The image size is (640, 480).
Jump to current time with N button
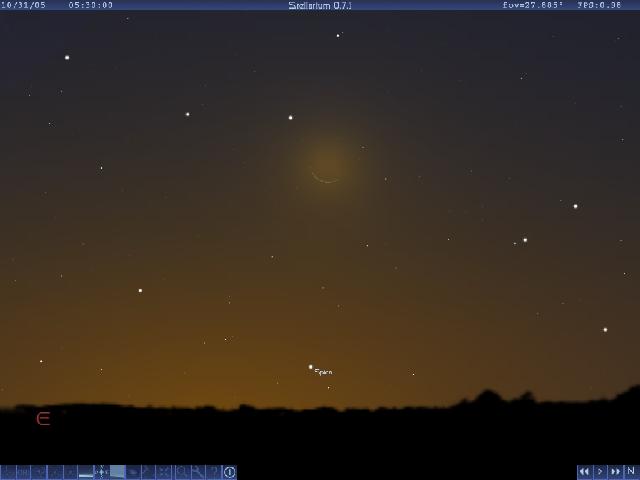click(x=631, y=472)
